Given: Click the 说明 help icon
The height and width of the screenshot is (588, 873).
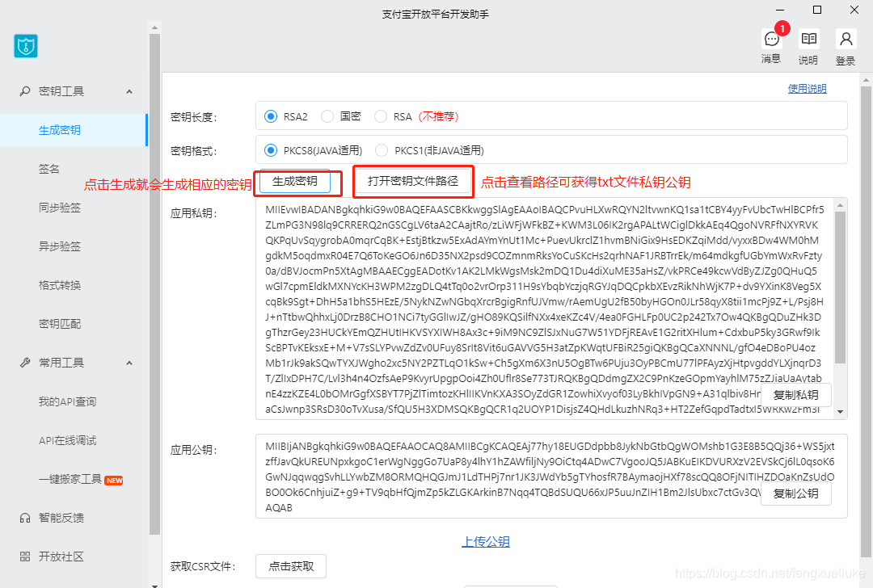Looking at the screenshot, I should coord(808,38).
